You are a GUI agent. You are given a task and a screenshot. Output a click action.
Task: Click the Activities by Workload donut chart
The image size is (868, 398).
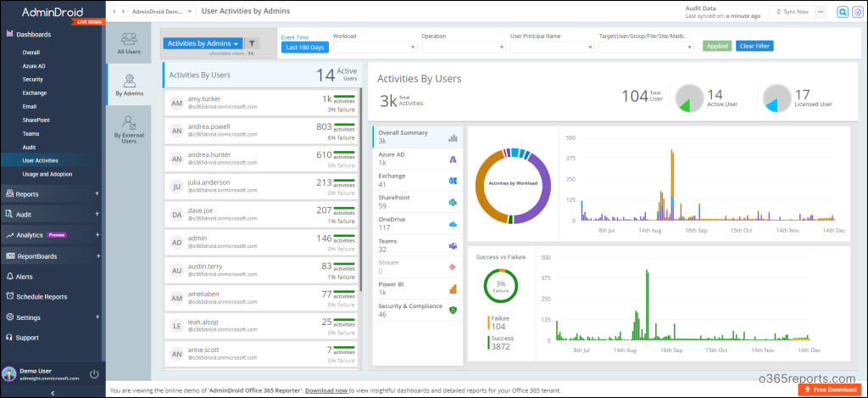click(513, 186)
